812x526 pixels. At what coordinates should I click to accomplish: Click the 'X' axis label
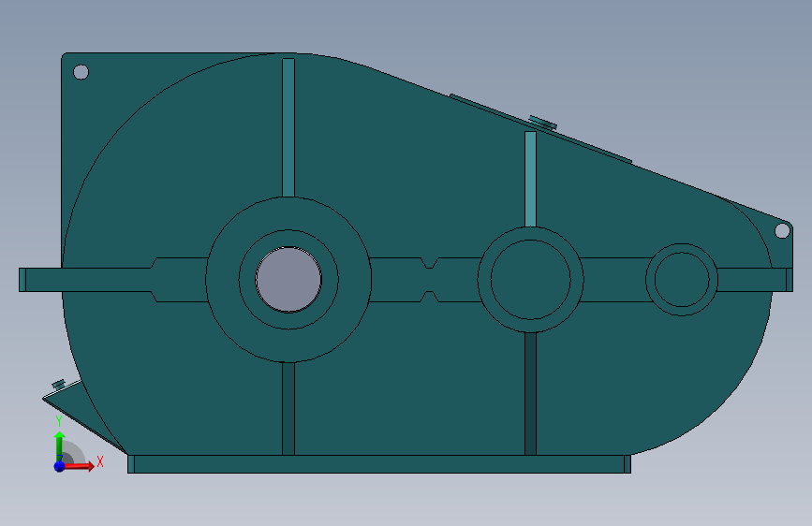coord(100,461)
